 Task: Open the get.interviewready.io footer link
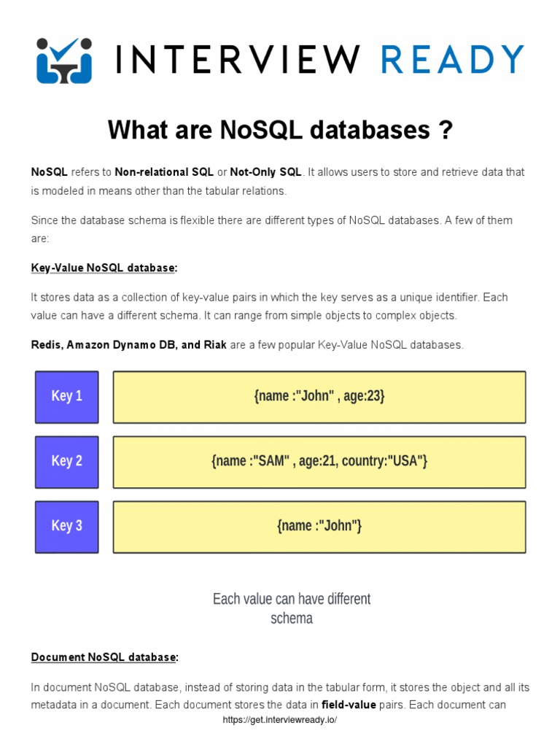pos(280,720)
